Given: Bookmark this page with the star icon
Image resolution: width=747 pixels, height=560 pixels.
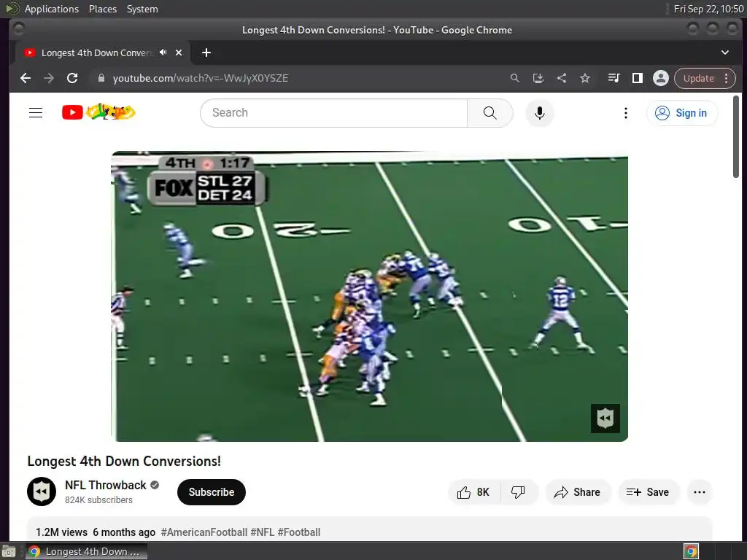Looking at the screenshot, I should pyautogui.click(x=585, y=78).
